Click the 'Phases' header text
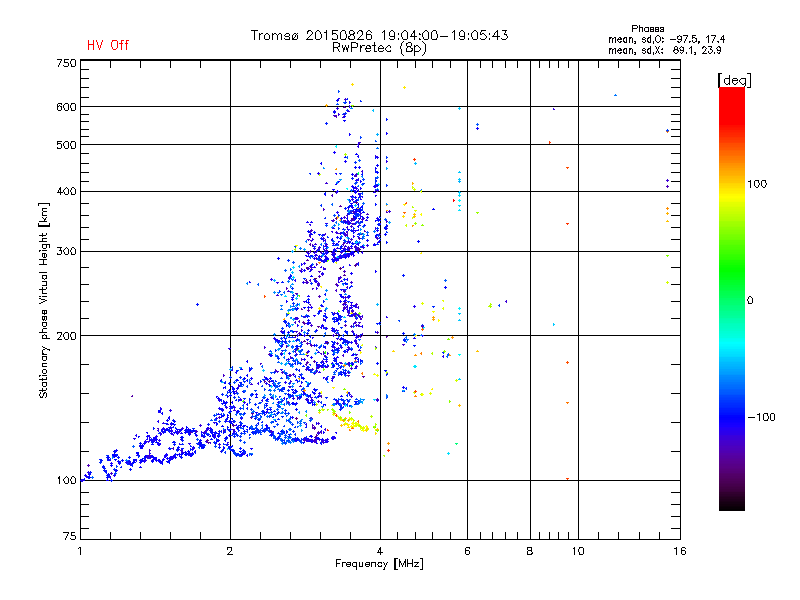The width and height of the screenshot is (800, 600). [647, 29]
